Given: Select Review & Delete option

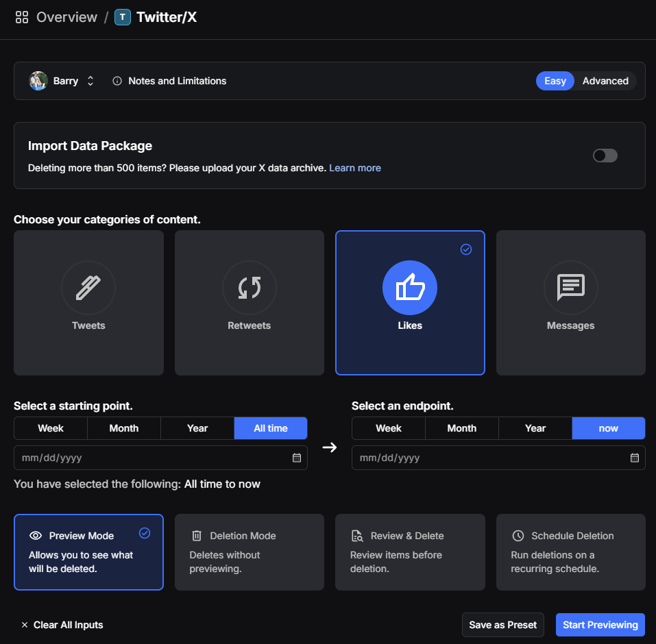Looking at the screenshot, I should 410,552.
